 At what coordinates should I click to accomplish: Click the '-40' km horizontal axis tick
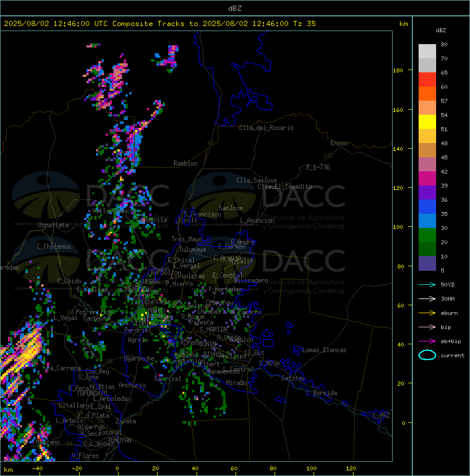point(37,469)
